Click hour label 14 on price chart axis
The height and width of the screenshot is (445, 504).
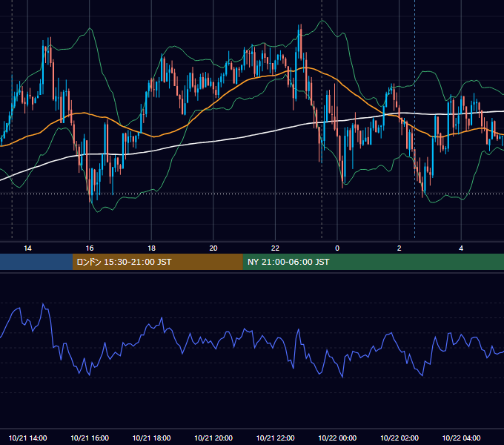pyautogui.click(x=27, y=248)
